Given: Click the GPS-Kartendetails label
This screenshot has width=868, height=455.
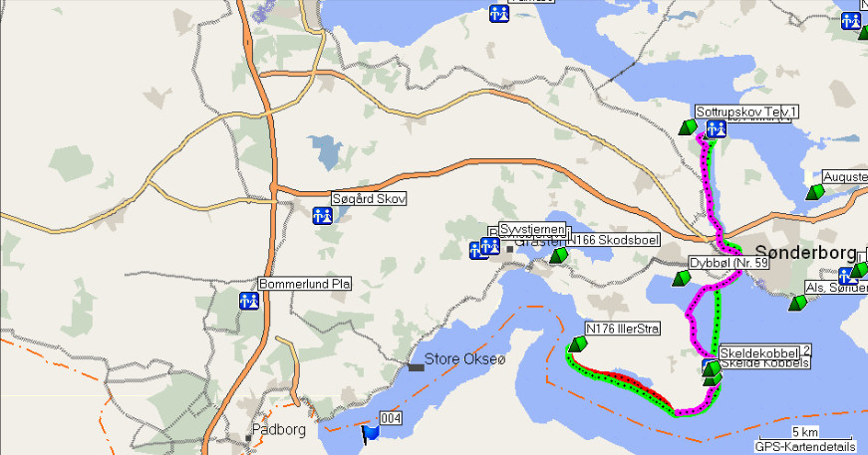Looking at the screenshot, I should [805, 446].
